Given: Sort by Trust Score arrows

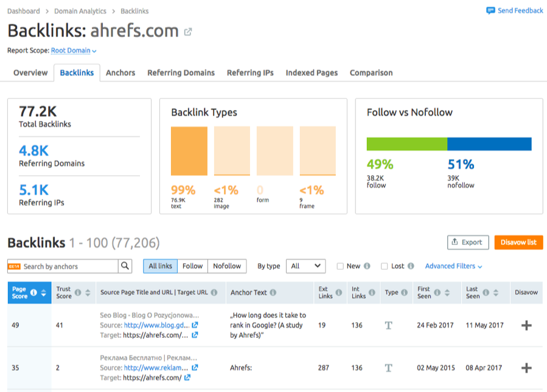Looking at the screenshot, I should (x=88, y=293).
